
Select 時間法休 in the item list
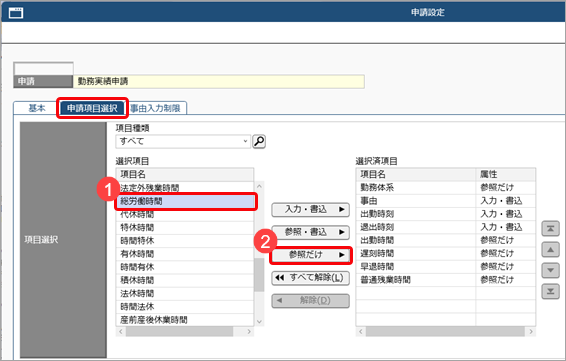tap(185, 306)
